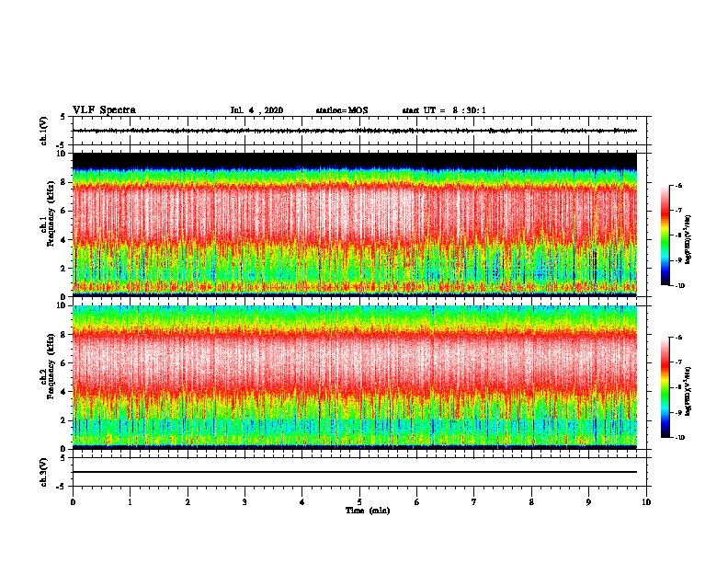
Task: Click the "4" tick on ch.1 frequency axis
Action: (x=64, y=240)
